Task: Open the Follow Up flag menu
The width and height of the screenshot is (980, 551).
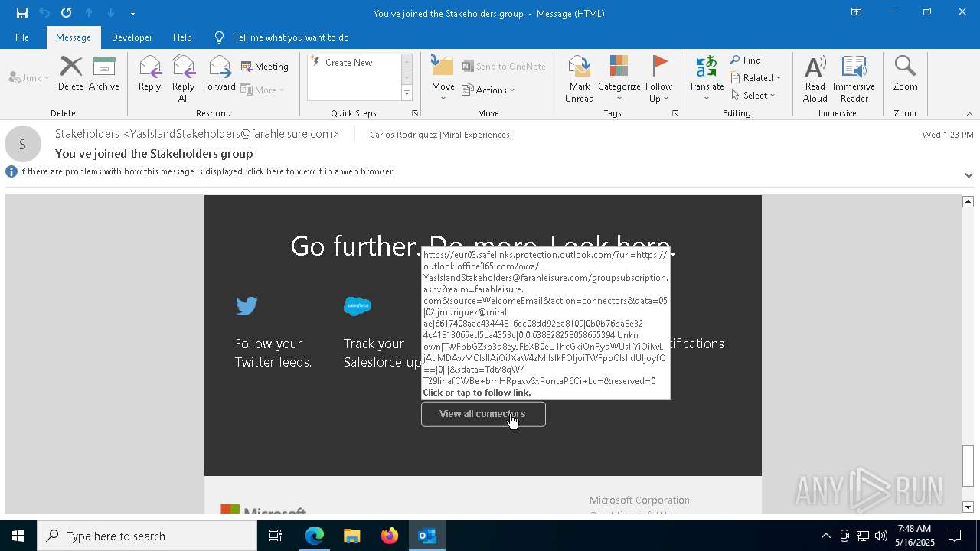Action: tap(658, 78)
